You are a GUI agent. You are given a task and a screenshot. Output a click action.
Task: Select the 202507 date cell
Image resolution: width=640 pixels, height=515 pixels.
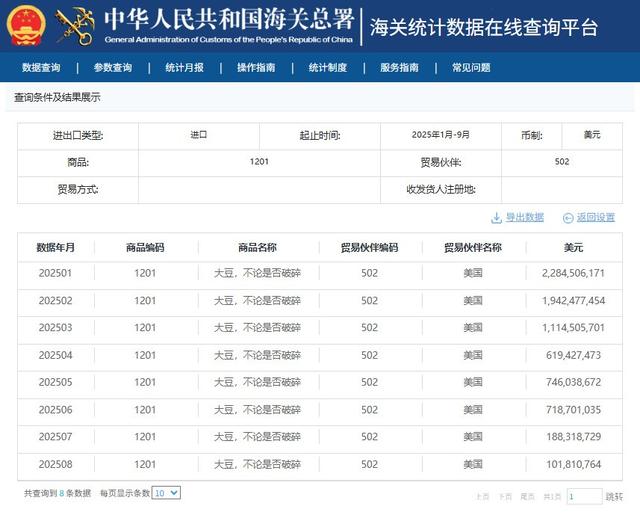point(56,437)
